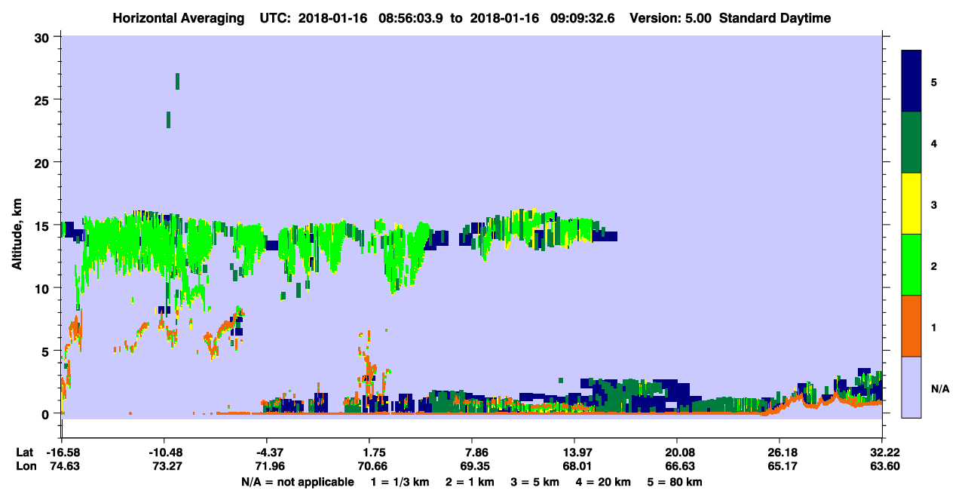Click the y-axis tick label 25
Image resolution: width=980 pixels, height=503 pixels.
(44, 100)
